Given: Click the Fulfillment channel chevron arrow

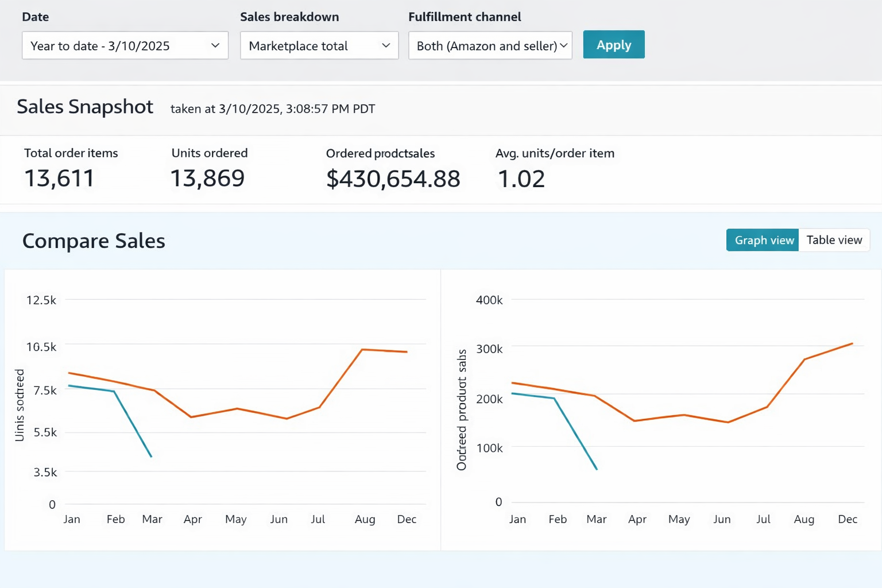Looking at the screenshot, I should 564,45.
